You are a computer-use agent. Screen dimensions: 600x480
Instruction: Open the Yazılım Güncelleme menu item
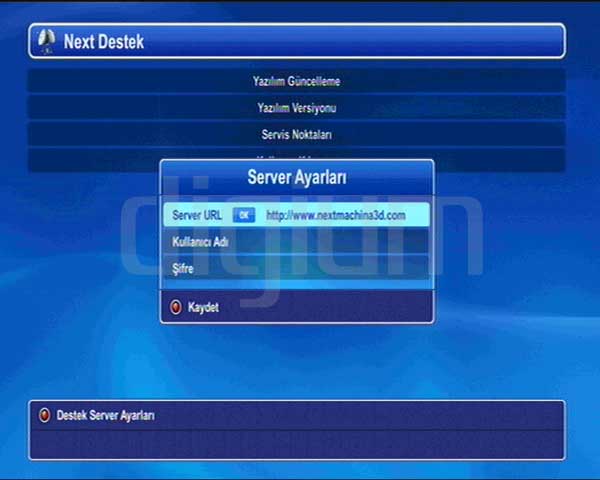(x=297, y=81)
